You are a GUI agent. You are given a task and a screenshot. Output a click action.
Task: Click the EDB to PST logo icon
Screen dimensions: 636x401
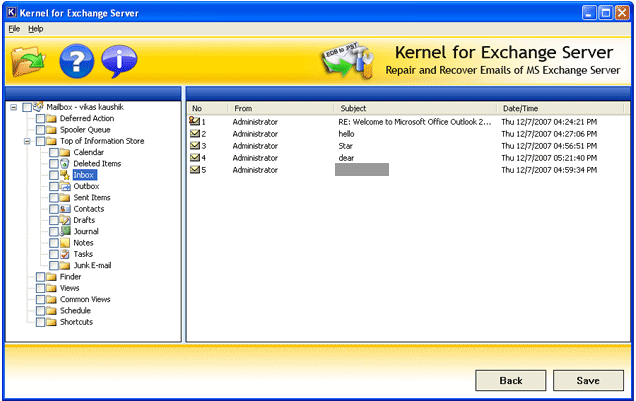point(348,61)
